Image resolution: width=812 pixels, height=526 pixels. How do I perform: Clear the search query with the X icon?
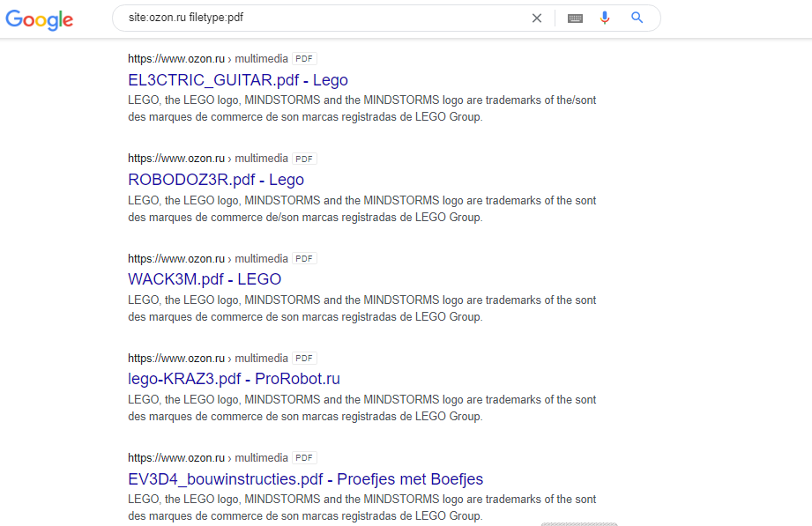coord(537,19)
